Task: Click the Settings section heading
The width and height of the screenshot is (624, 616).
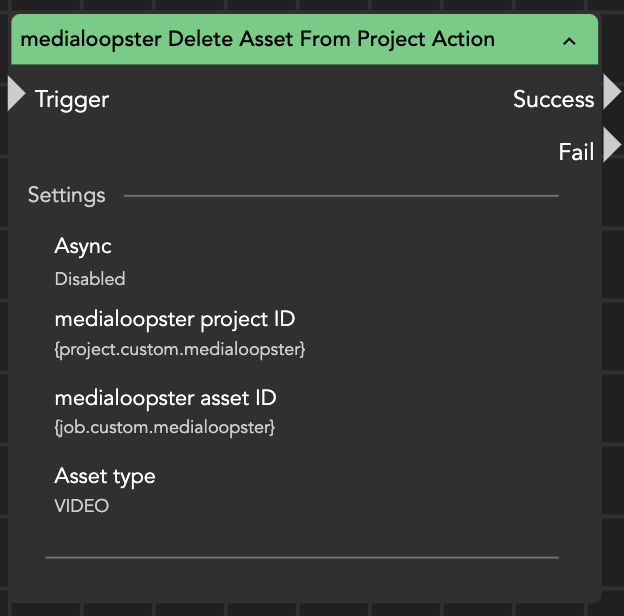Action: click(x=66, y=195)
